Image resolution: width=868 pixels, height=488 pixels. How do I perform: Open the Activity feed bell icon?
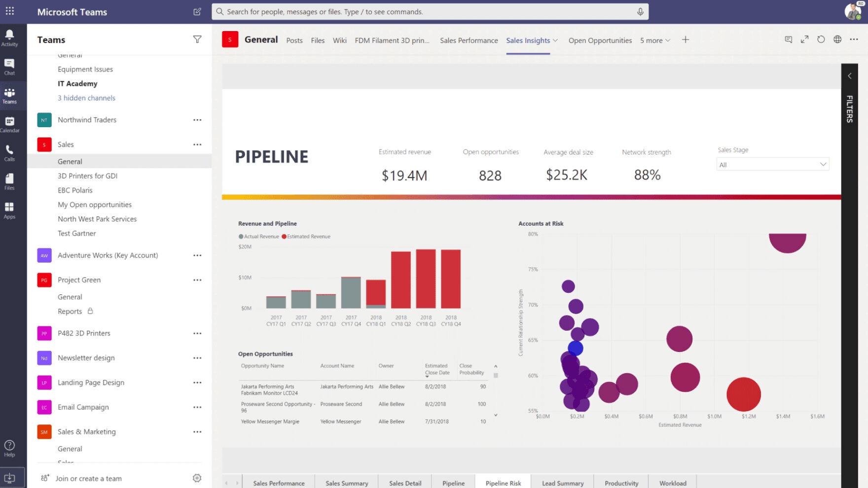tap(9, 37)
